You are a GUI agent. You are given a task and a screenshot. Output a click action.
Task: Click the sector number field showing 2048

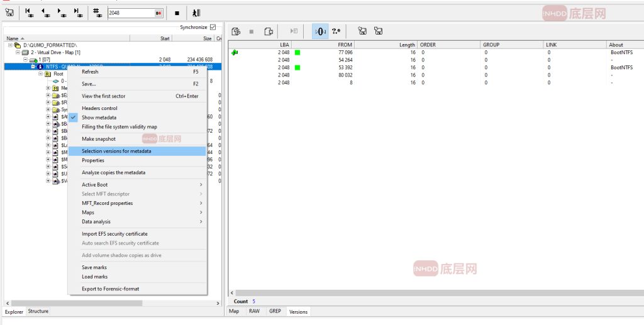point(130,13)
